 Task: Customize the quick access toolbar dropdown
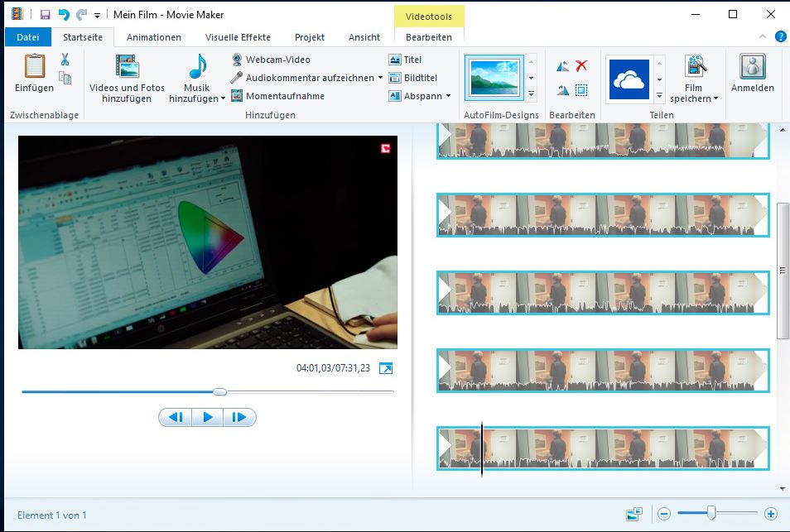click(97, 16)
